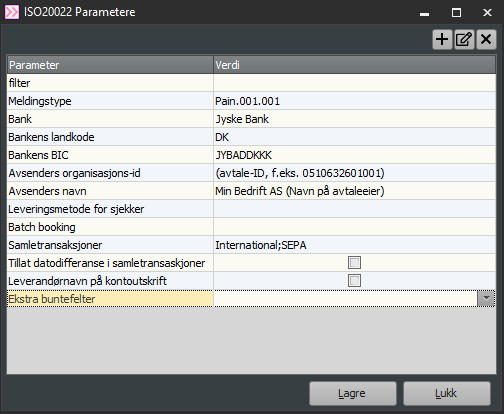
Task: Click the empty filter value cell
Action: pyautogui.click(x=355, y=83)
